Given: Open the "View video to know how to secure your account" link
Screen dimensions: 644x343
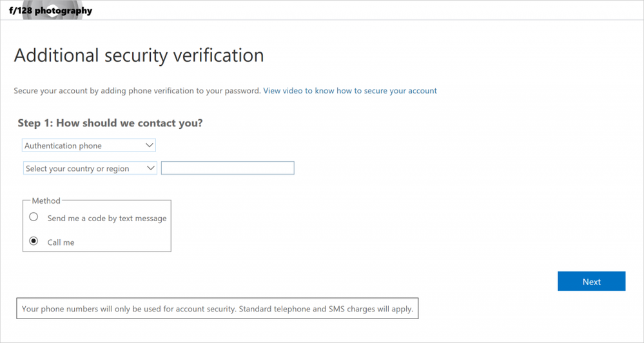Looking at the screenshot, I should pos(350,91).
